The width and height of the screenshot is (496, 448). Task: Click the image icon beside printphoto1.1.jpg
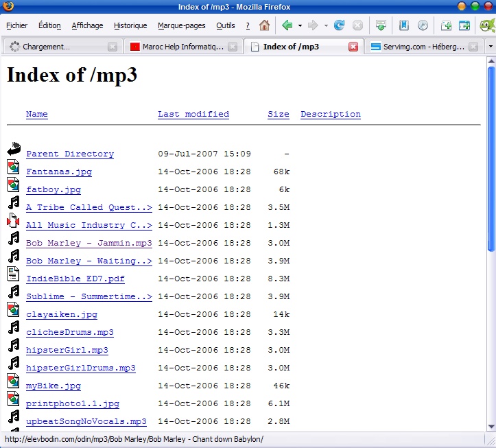tap(13, 399)
